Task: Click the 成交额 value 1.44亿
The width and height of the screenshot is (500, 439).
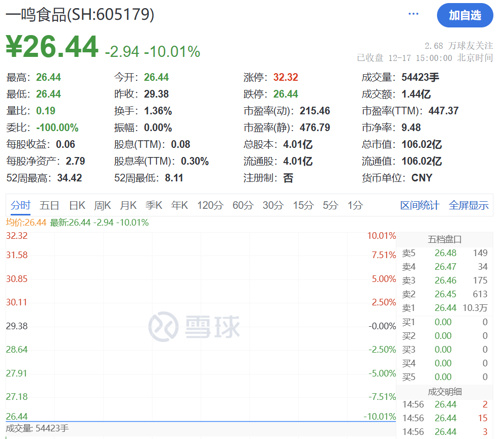Action: pyautogui.click(x=416, y=94)
